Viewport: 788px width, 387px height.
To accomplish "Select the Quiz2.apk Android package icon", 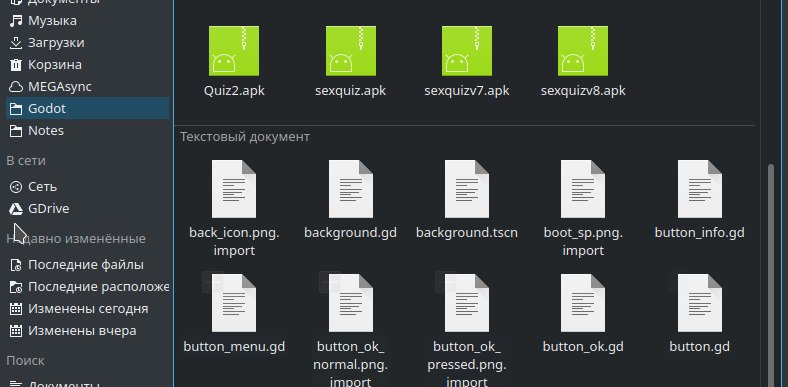I will [x=234, y=51].
